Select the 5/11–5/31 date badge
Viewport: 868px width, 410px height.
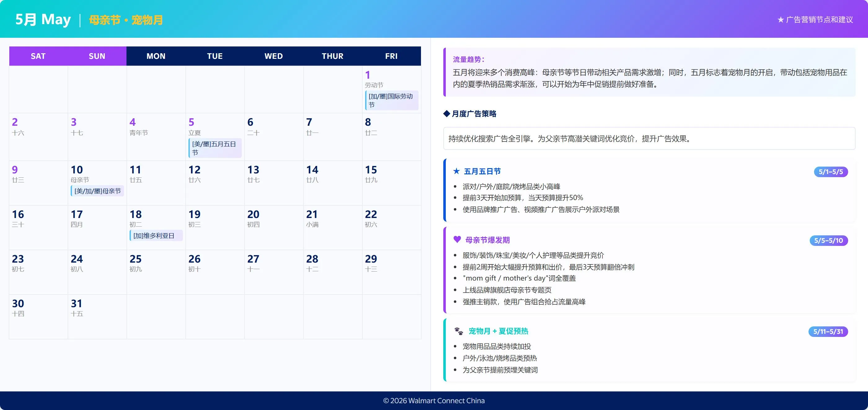coord(828,332)
